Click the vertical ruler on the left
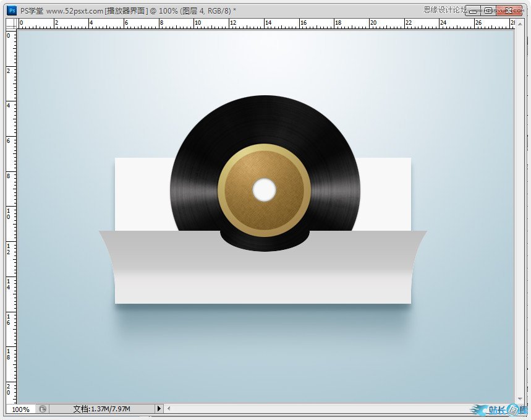The height and width of the screenshot is (420, 531). (11, 216)
